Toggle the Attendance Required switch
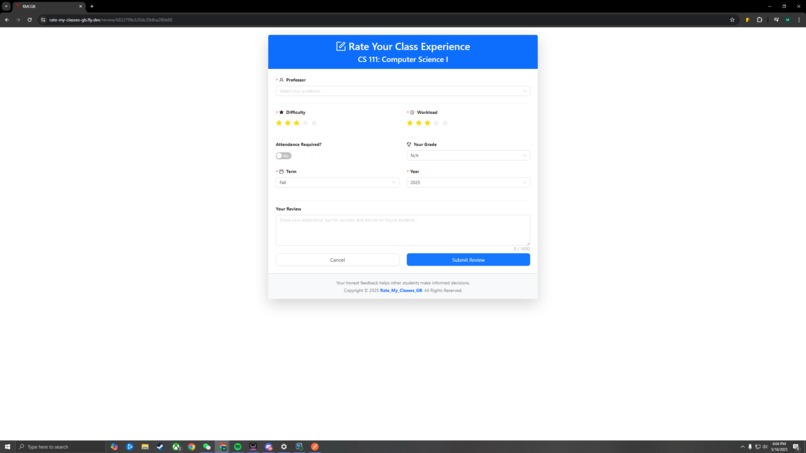The height and width of the screenshot is (453, 806). [x=283, y=156]
